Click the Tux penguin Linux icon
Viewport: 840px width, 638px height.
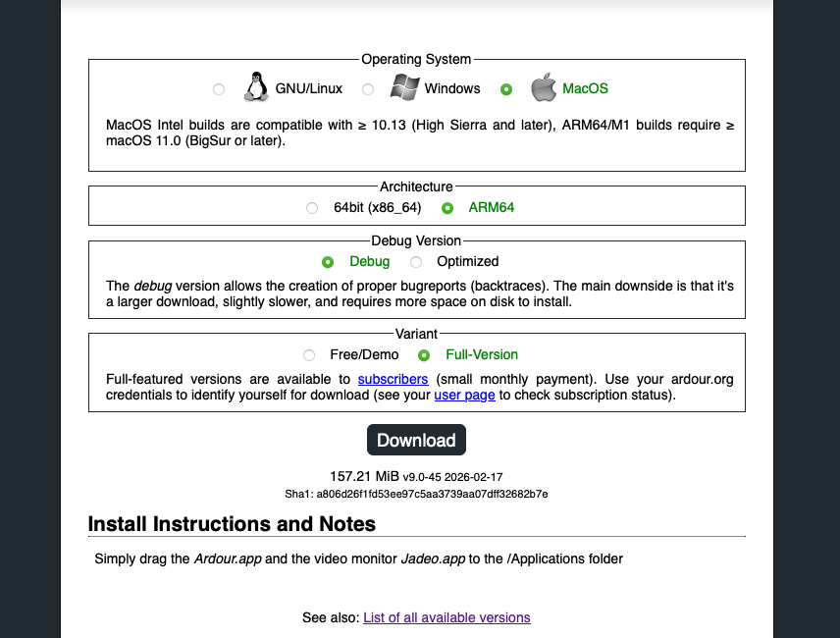point(256,87)
